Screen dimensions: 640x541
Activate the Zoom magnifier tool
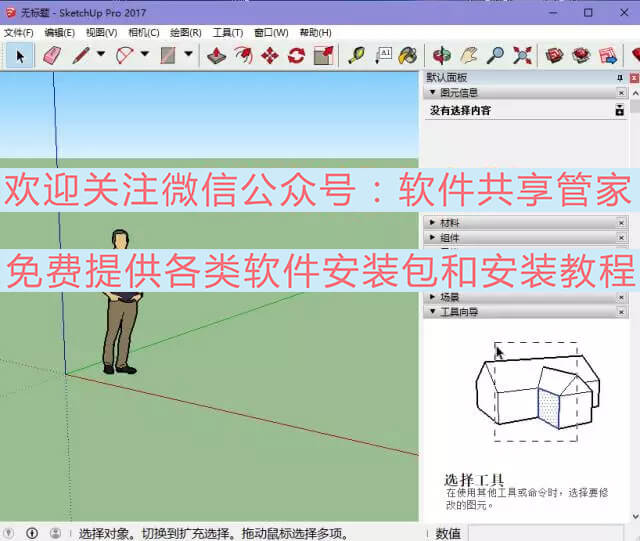point(495,55)
